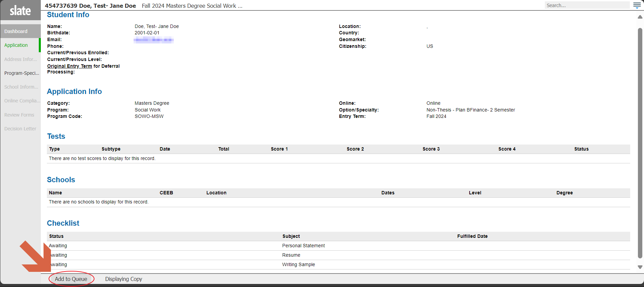This screenshot has width=644, height=287.
Task: Open the Decision Letter tab
Action: point(20,129)
